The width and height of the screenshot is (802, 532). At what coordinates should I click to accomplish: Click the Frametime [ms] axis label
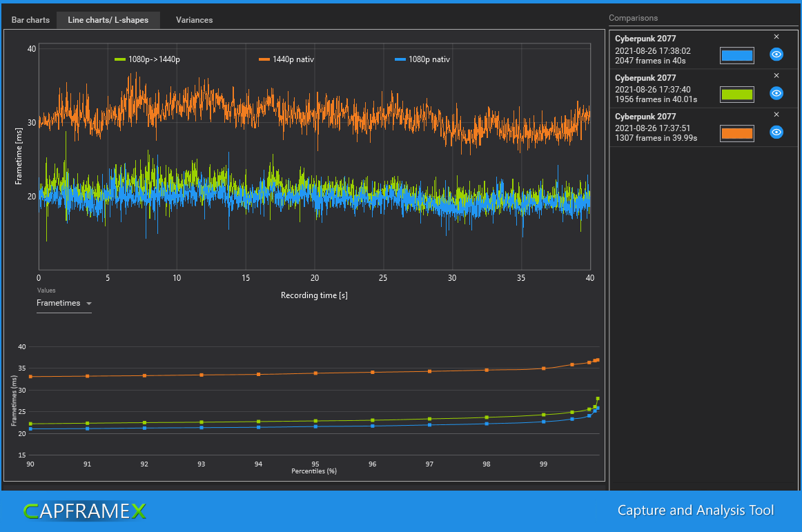click(19, 156)
